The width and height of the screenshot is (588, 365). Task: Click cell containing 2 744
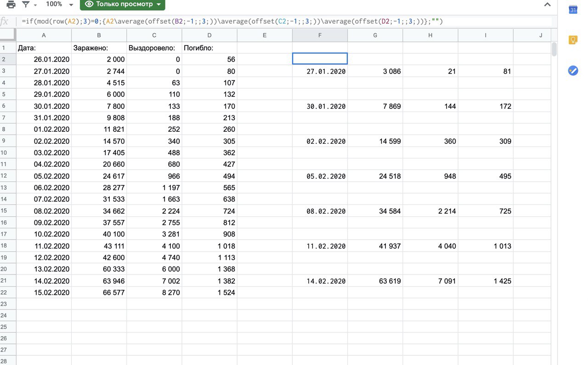click(x=99, y=71)
